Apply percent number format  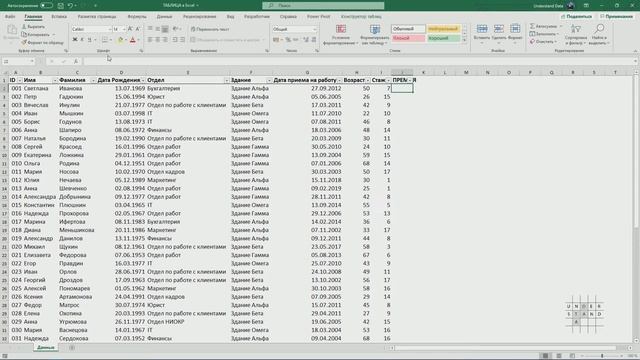pyautogui.click(x=288, y=40)
